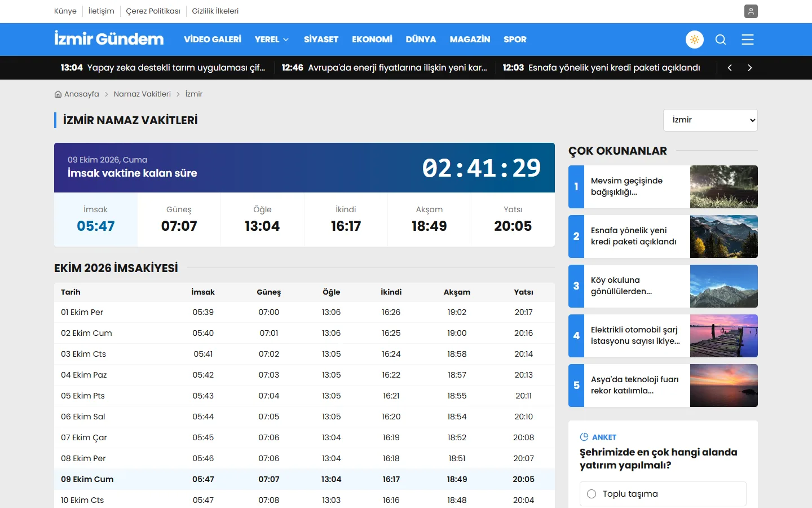Click the Yatsı 20:05 time card
812x508 pixels.
(513, 220)
